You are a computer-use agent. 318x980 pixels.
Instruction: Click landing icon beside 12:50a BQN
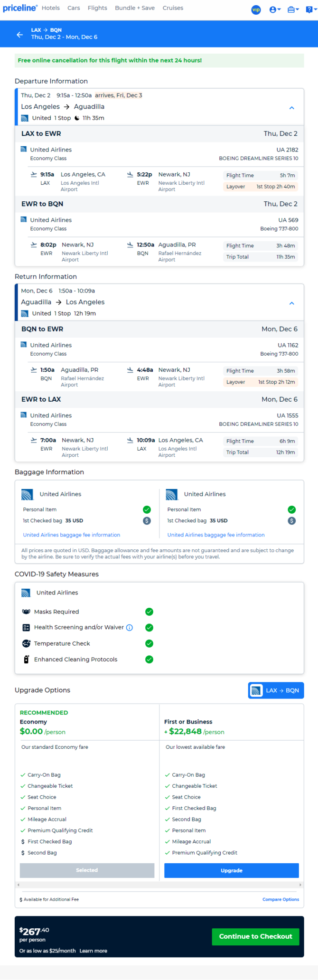coord(130,245)
